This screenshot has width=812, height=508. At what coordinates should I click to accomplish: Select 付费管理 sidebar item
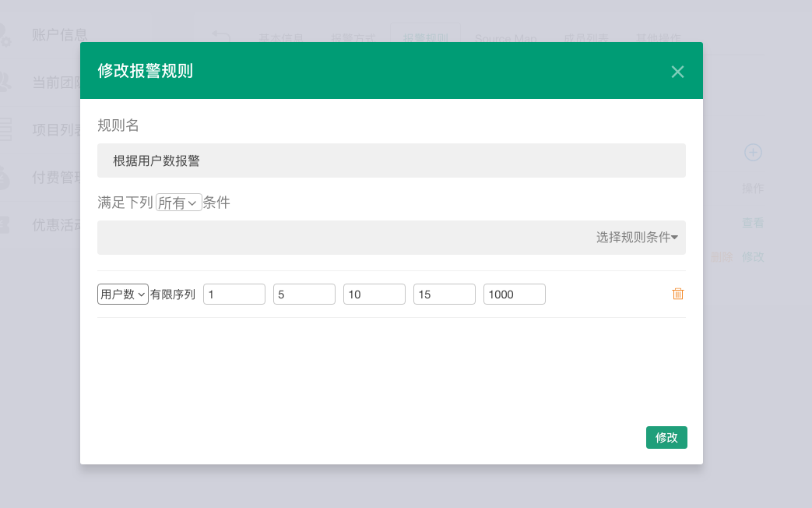click(x=57, y=178)
